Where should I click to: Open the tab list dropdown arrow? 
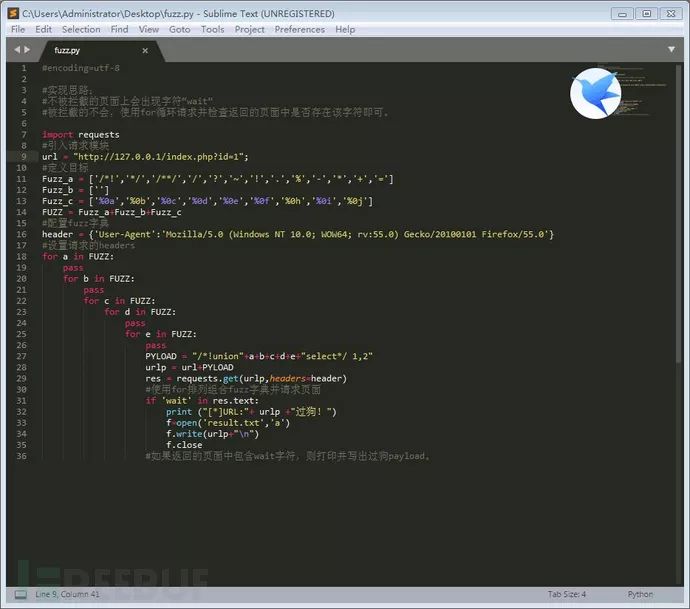(671, 49)
